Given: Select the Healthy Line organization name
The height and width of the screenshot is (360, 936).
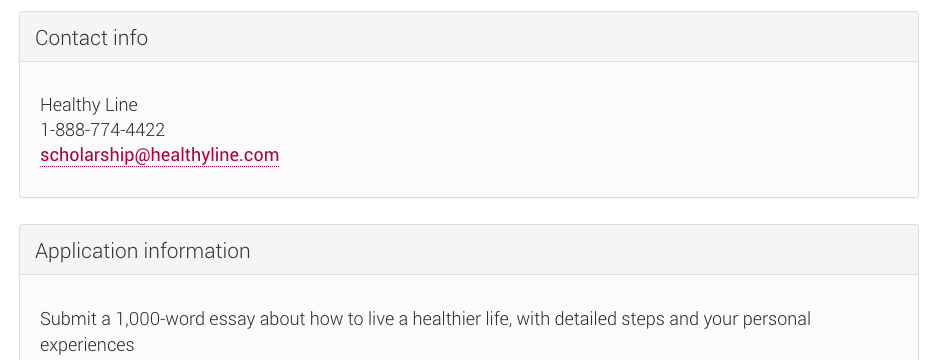Looking at the screenshot, I should pyautogui.click(x=89, y=105).
